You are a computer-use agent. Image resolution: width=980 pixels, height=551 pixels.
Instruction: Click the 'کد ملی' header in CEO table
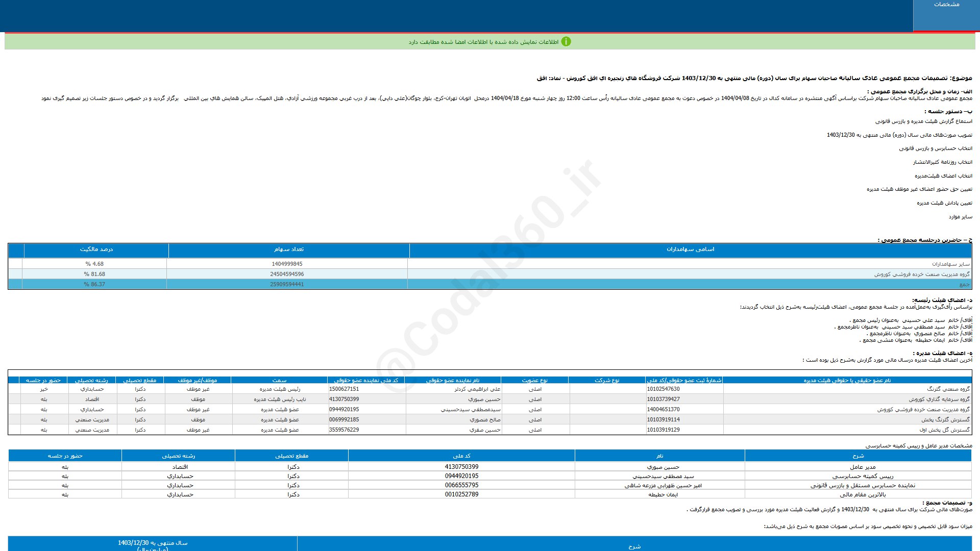tap(461, 456)
